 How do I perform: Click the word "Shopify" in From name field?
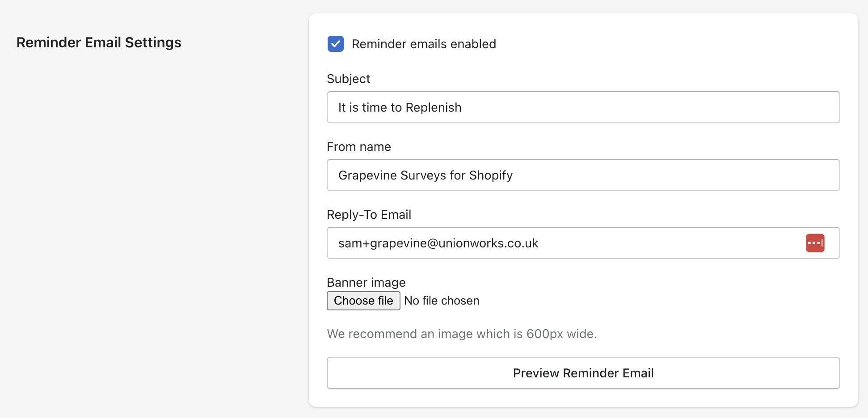coord(491,176)
